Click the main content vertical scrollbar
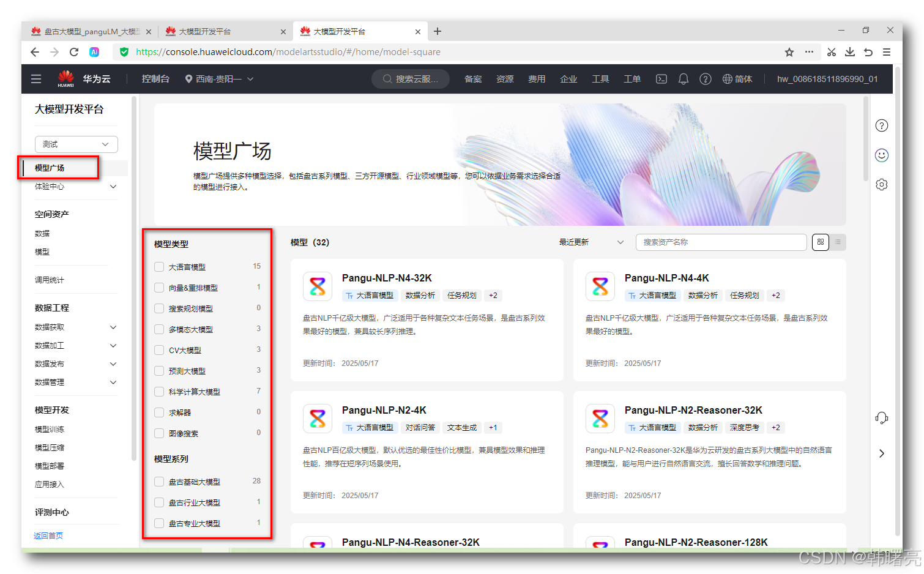 tap(865, 140)
